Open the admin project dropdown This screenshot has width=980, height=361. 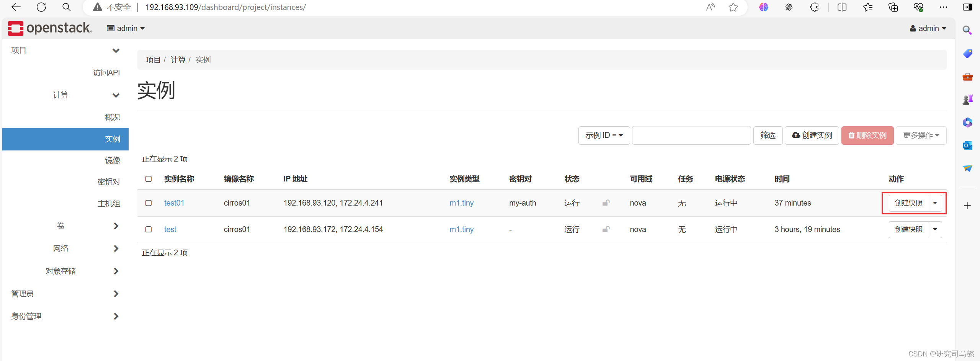(x=126, y=28)
